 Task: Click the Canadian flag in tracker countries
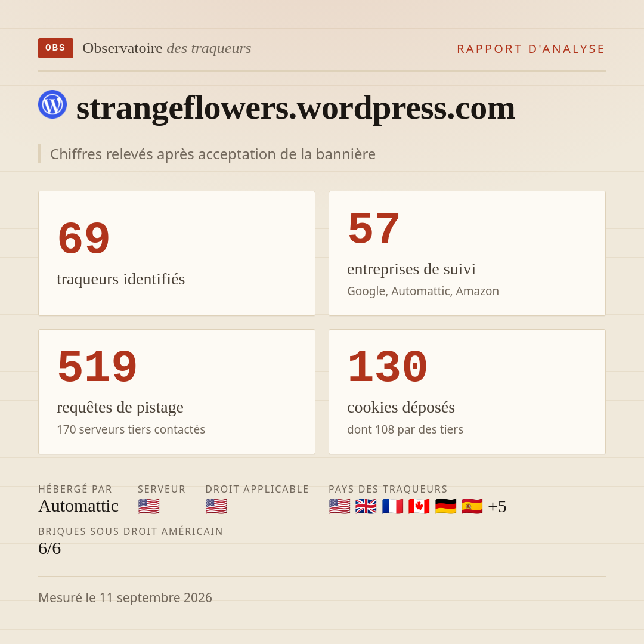point(419,506)
